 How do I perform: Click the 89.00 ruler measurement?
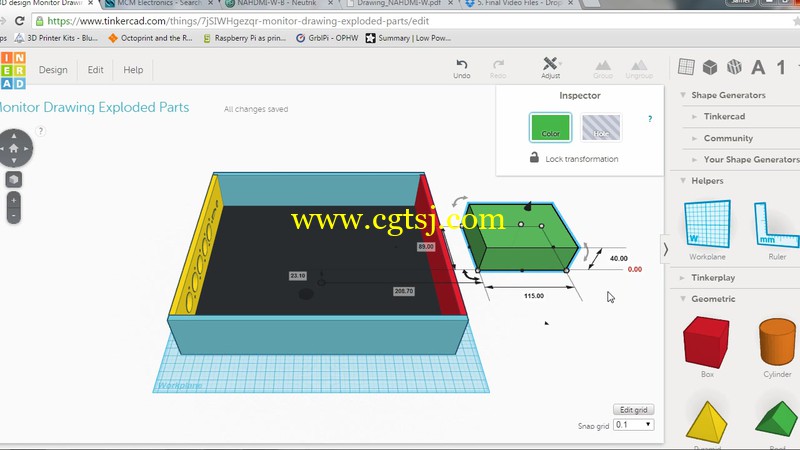[426, 246]
